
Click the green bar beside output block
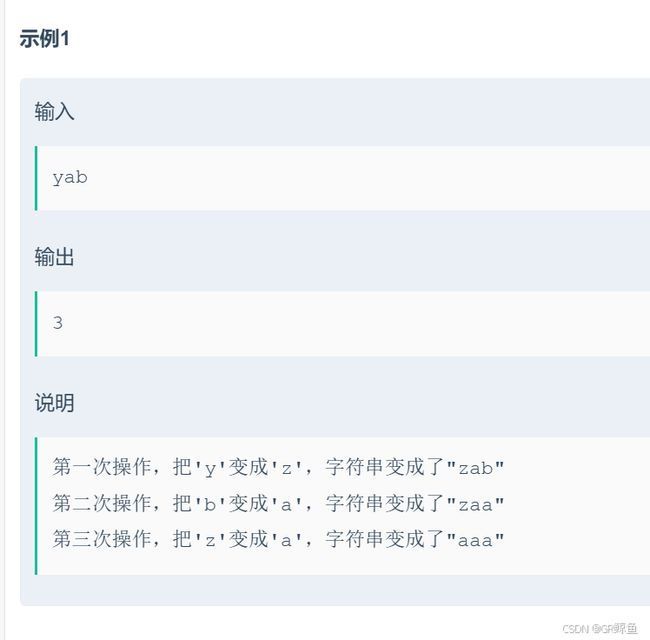click(x=36, y=324)
